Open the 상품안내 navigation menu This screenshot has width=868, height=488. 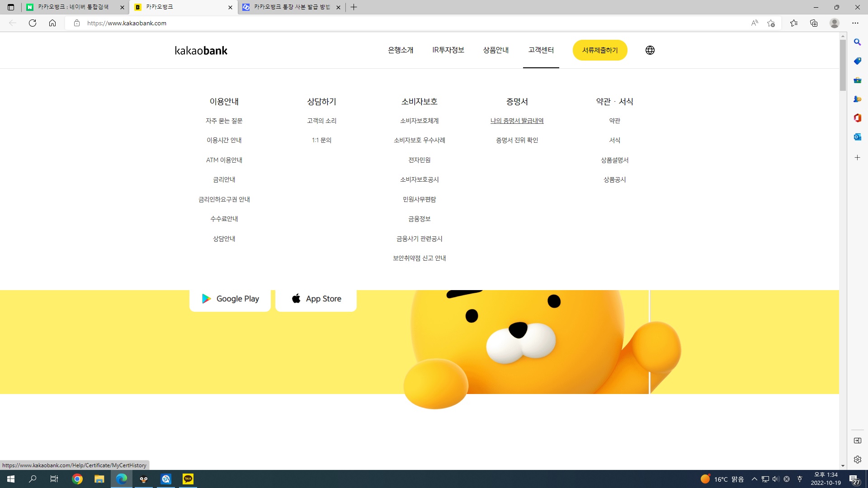pos(495,50)
